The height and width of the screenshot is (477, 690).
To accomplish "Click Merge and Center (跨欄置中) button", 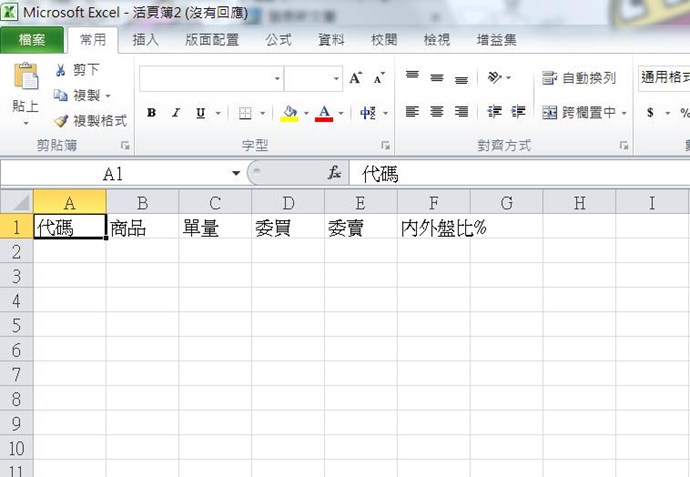I will pos(584,113).
